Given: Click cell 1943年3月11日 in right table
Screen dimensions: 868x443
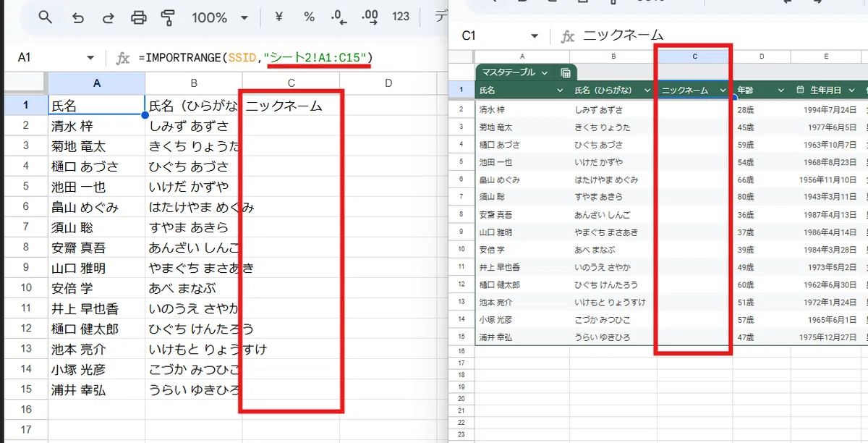Looking at the screenshot, I should tap(826, 197).
